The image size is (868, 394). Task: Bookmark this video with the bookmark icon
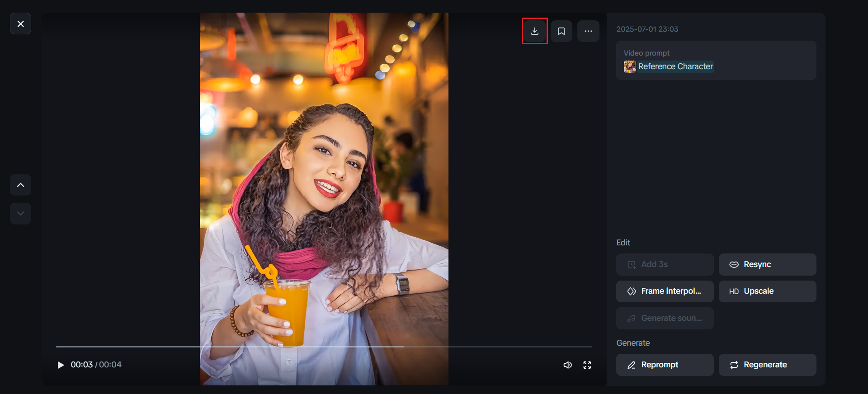561,31
